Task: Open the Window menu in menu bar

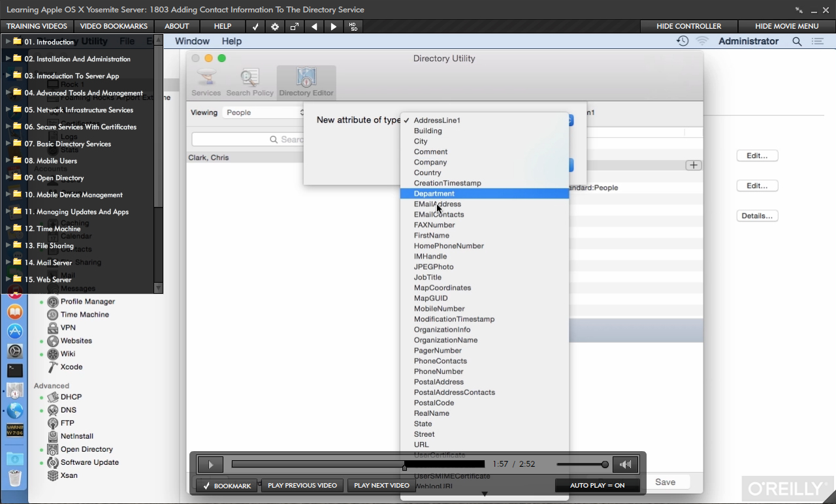Action: pyautogui.click(x=192, y=41)
